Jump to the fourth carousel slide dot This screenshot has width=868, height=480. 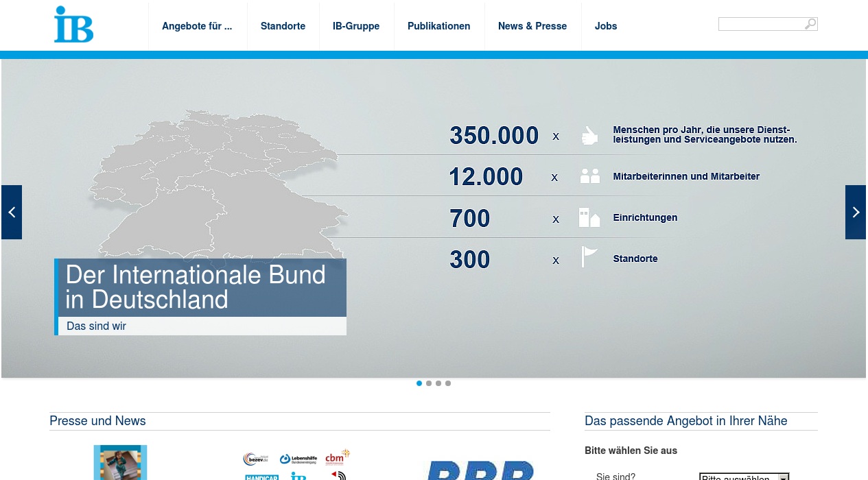coord(448,383)
